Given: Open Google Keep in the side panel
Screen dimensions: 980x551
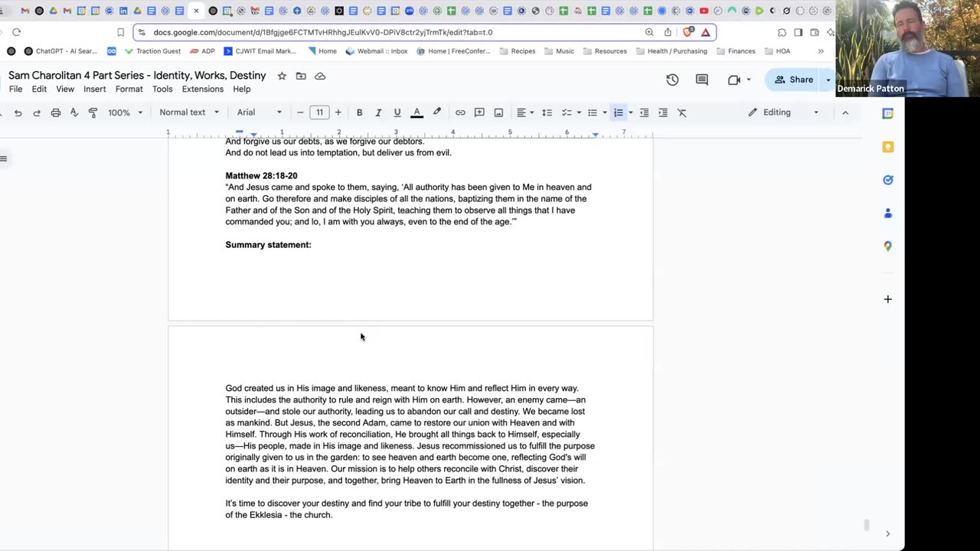Looking at the screenshot, I should pos(888,147).
